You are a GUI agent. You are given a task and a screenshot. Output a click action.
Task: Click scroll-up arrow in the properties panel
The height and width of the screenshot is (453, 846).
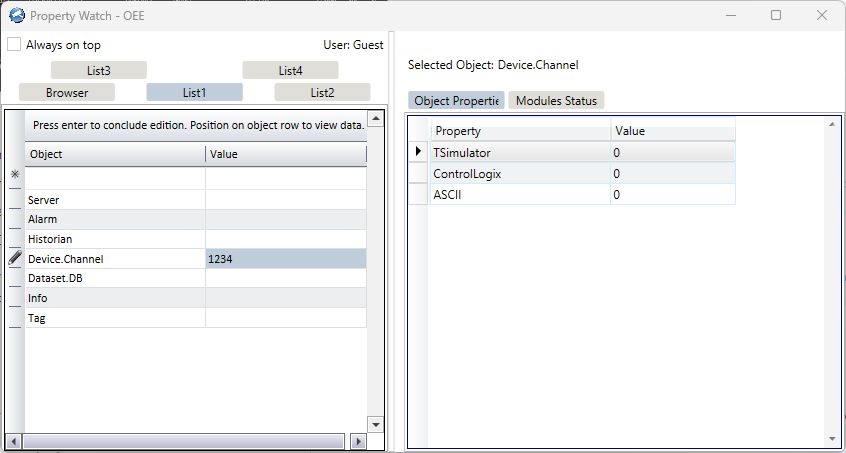833,124
